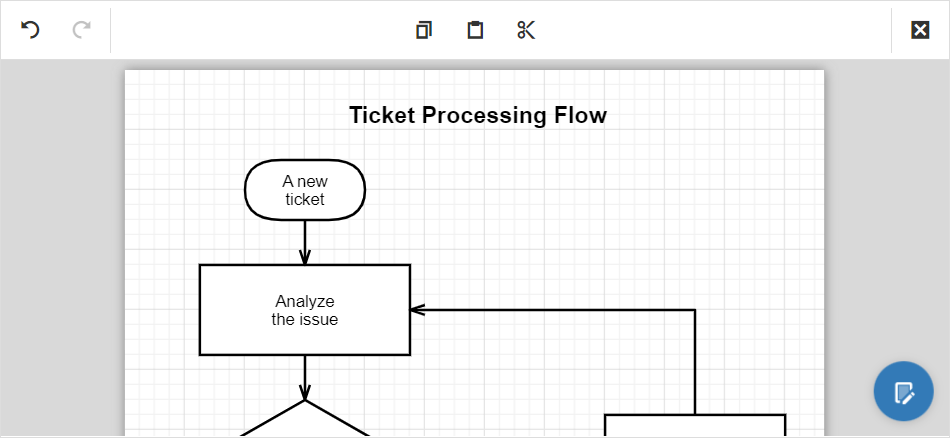Screen dimensions: 950x438
Task: Select connector below 'Analyze the issue' box
Action: [305, 375]
